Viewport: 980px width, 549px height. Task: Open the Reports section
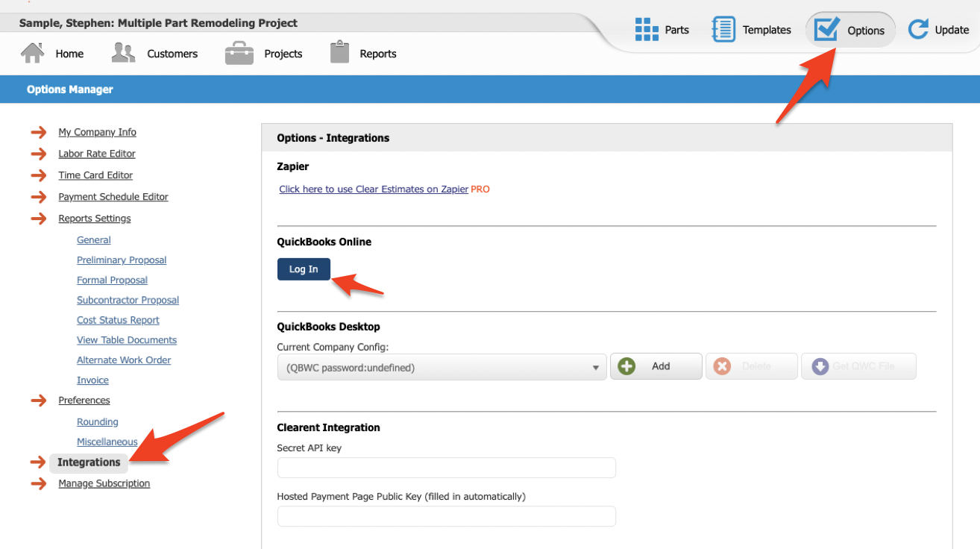[x=378, y=54]
